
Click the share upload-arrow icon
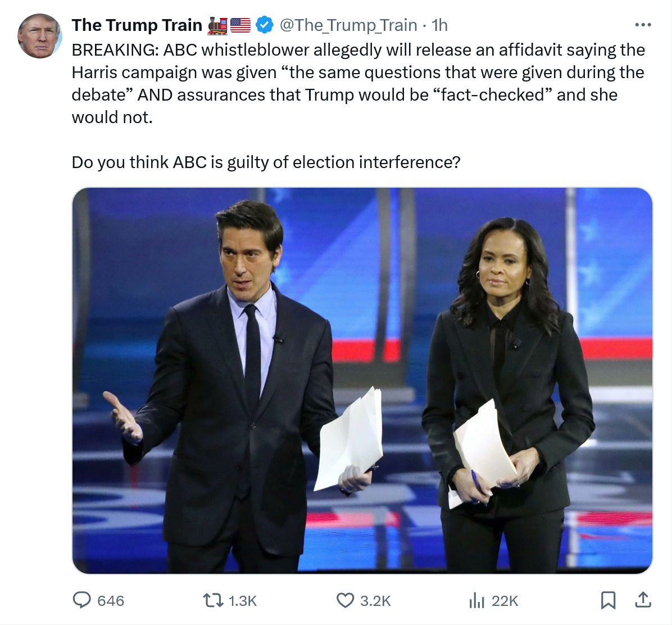pos(643,600)
